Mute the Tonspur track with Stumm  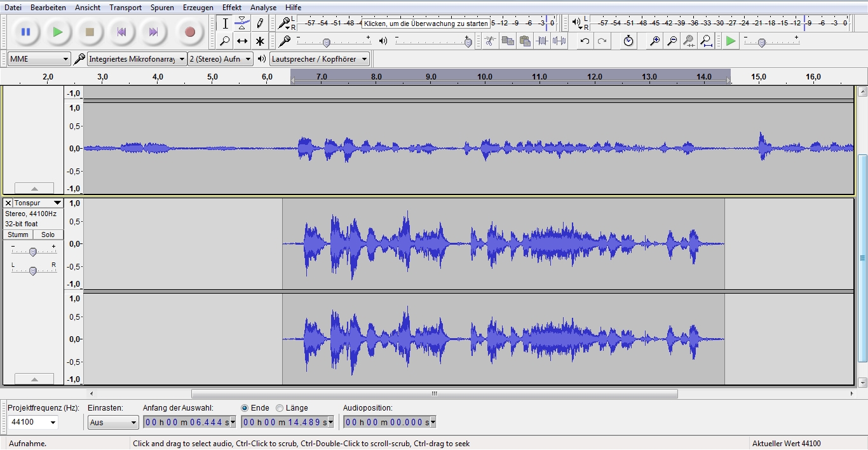coord(18,235)
